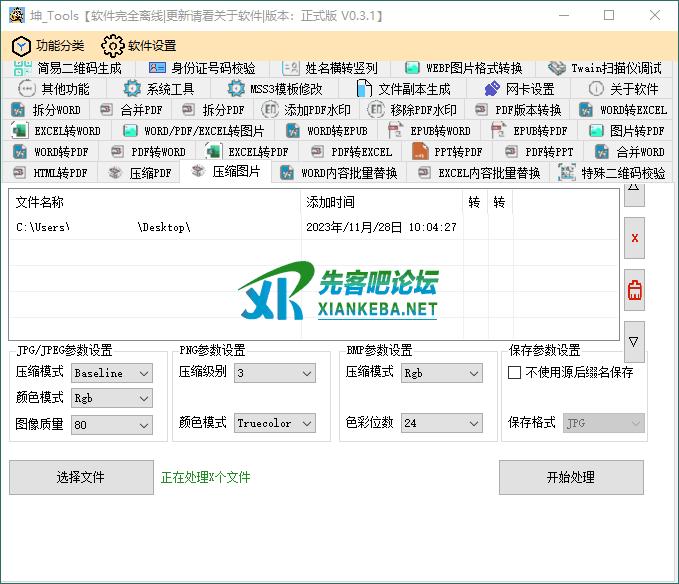
Task: Enable 不使用源后缀名保存 checkbox
Action: 515,373
